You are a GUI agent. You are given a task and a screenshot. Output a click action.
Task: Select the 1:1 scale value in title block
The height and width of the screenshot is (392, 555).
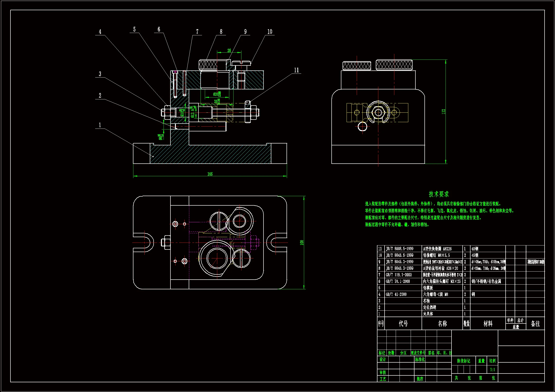tap(492, 369)
